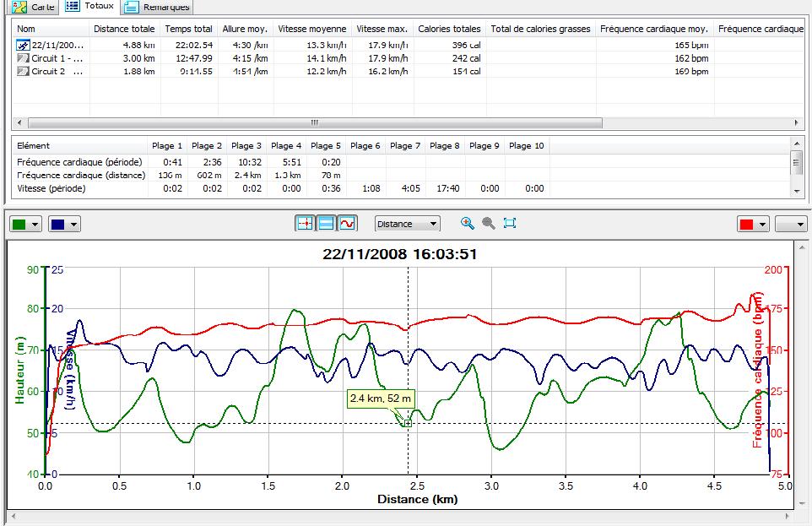Sort by the Vitesse max. column header
This screenshot has width=812, height=526.
pyautogui.click(x=382, y=29)
